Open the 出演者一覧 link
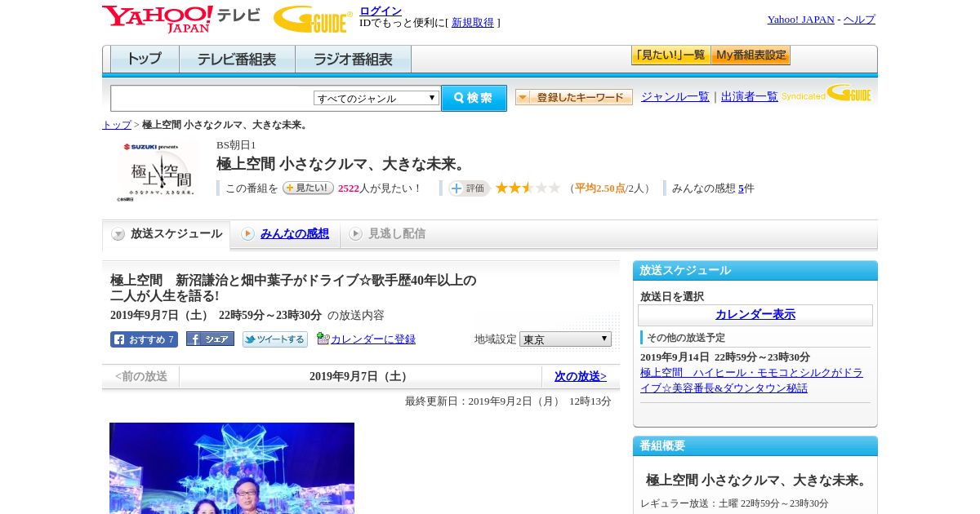Image resolution: width=980 pixels, height=514 pixels. click(750, 97)
